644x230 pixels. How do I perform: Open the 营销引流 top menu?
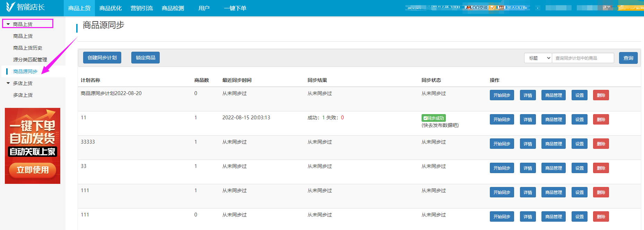point(142,8)
